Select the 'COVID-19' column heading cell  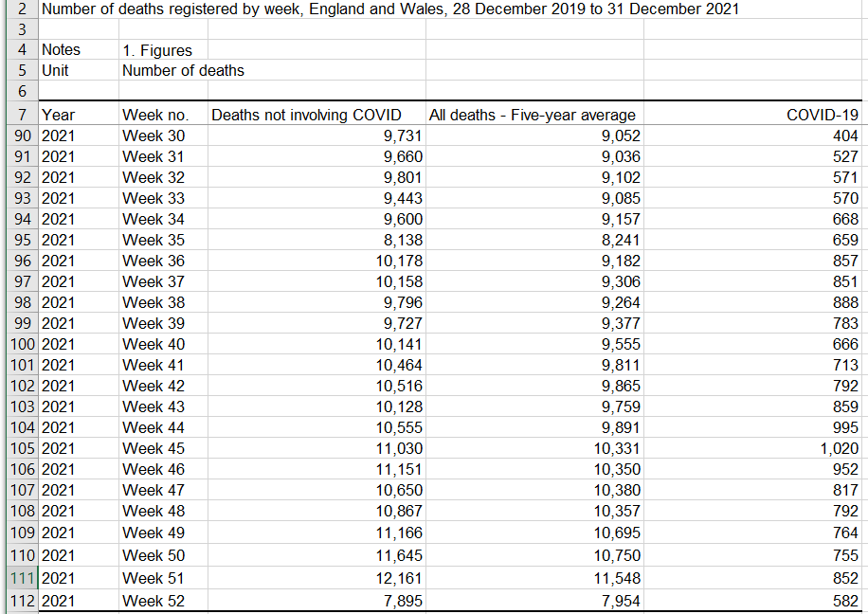tap(822, 115)
